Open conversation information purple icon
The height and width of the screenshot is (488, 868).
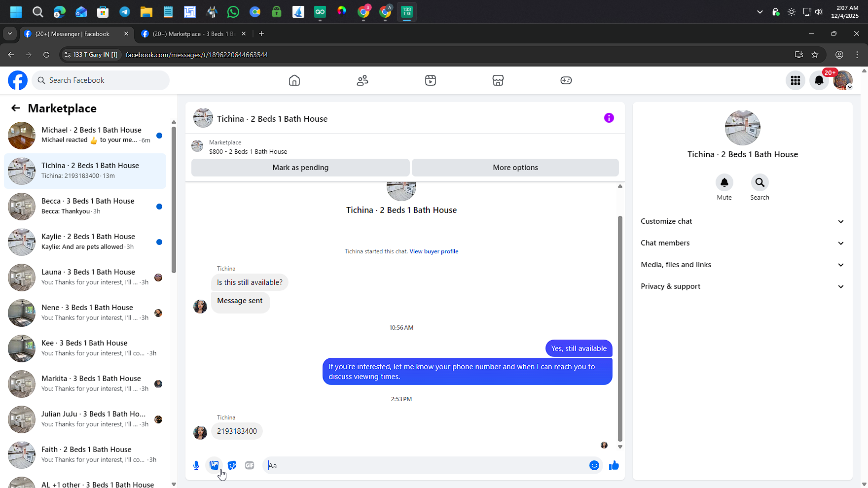click(x=609, y=118)
